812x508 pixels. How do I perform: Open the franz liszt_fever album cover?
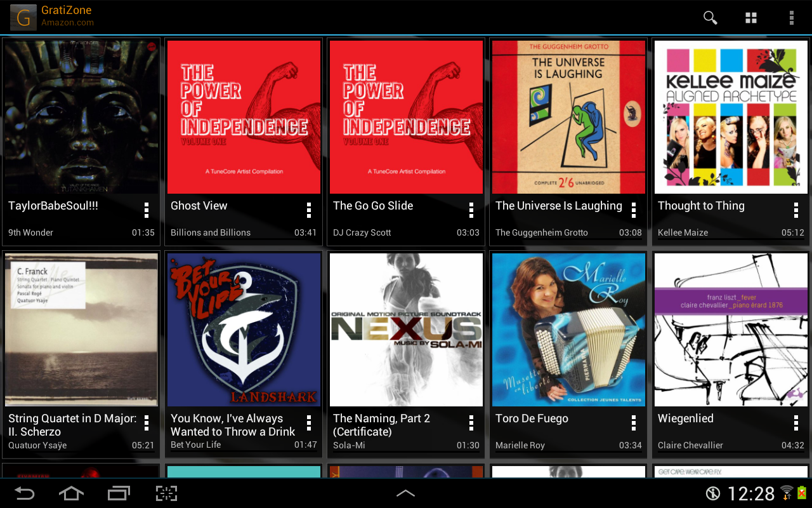point(731,330)
